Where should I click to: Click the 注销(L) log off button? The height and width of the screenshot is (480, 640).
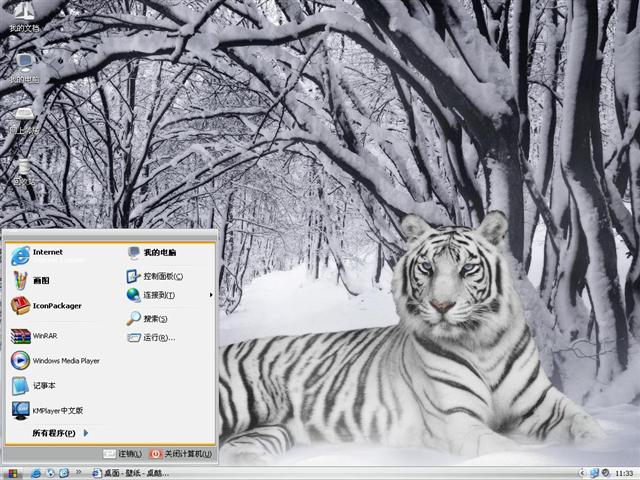coord(122,454)
